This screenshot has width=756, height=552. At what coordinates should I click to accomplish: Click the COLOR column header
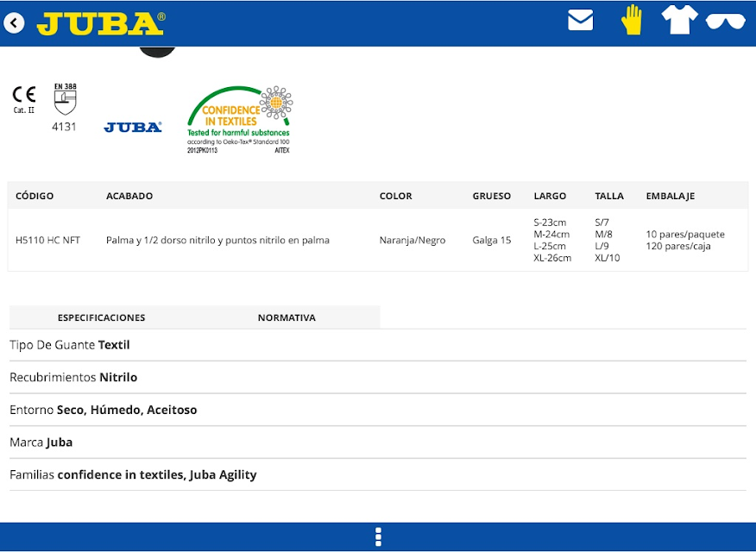pos(396,196)
